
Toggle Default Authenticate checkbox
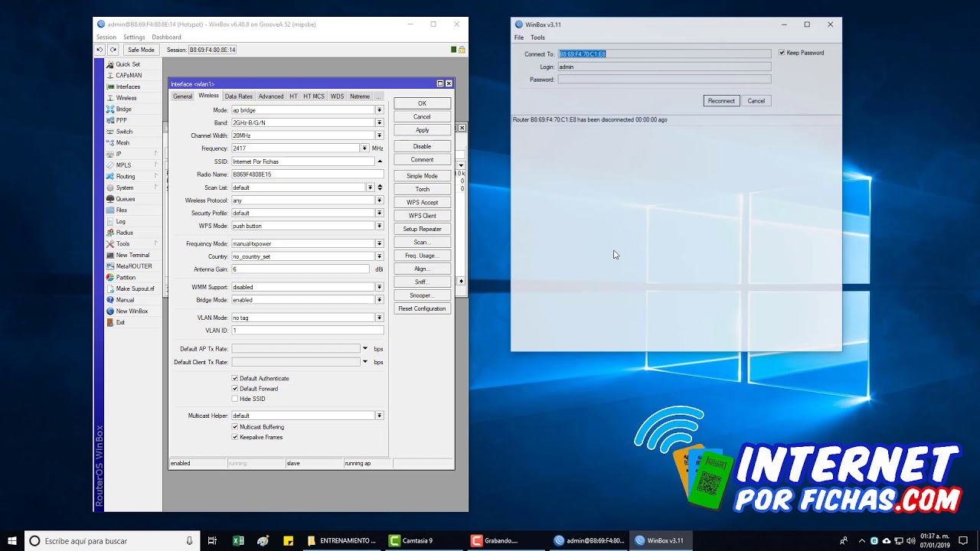[x=235, y=378]
